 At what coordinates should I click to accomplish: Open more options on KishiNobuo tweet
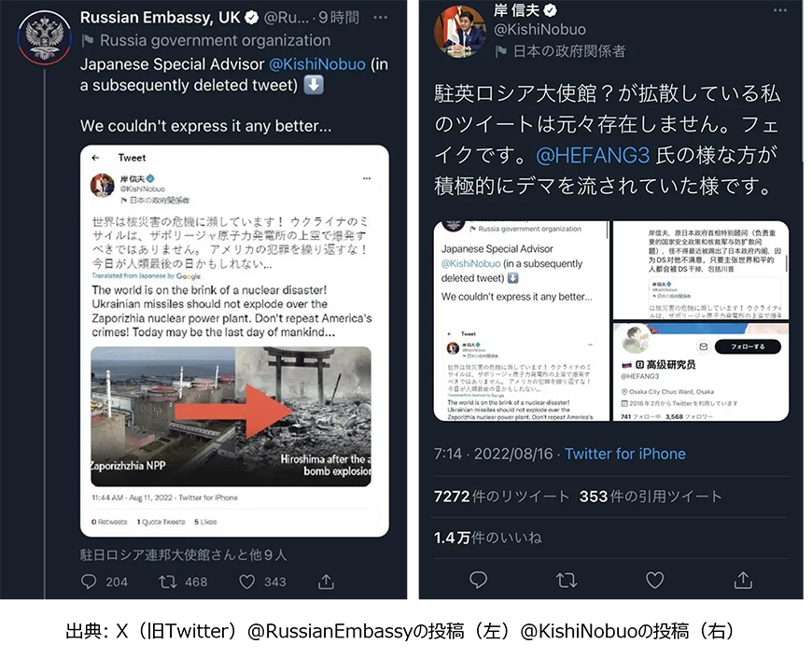pos(780,10)
